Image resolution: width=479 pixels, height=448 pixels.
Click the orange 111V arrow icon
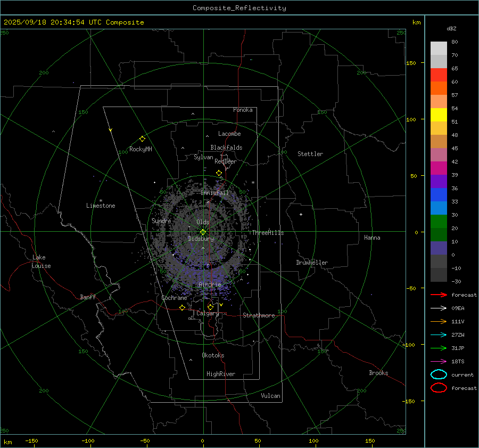click(x=439, y=321)
